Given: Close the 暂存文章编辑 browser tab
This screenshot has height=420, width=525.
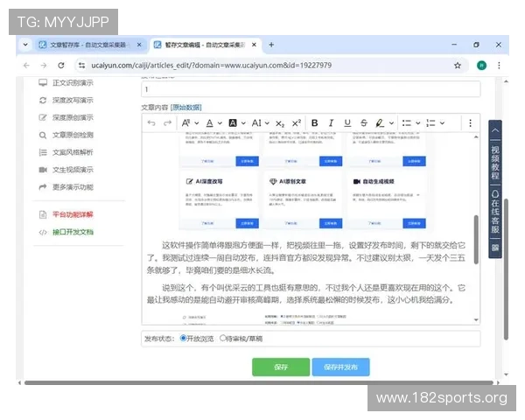Looking at the screenshot, I should pos(254,45).
